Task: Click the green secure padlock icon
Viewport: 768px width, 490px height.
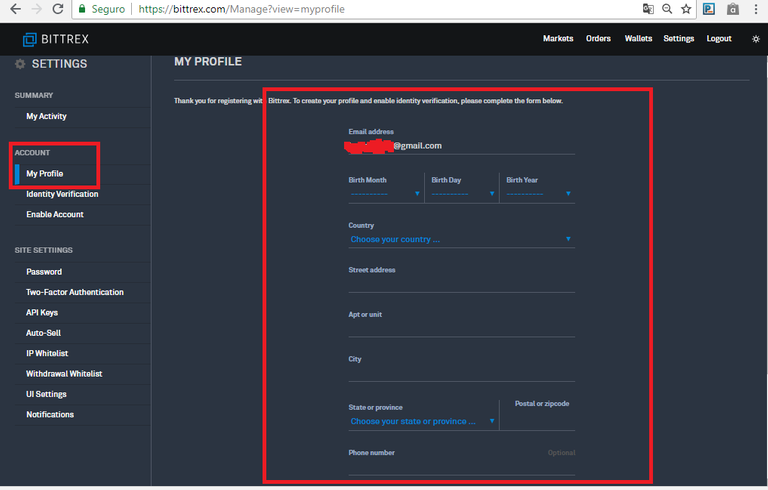Action: (82, 9)
